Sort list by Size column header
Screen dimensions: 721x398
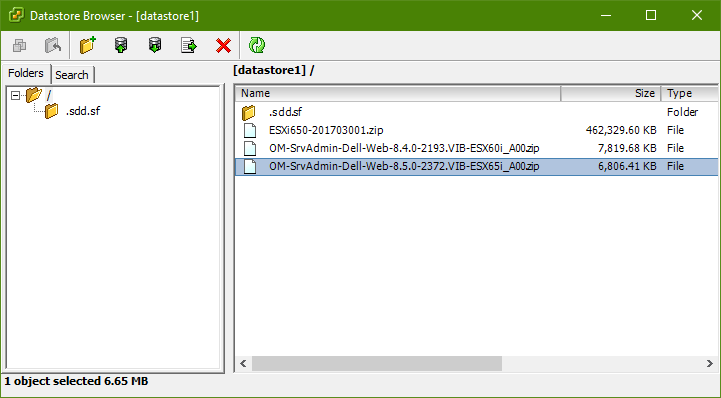pos(611,93)
